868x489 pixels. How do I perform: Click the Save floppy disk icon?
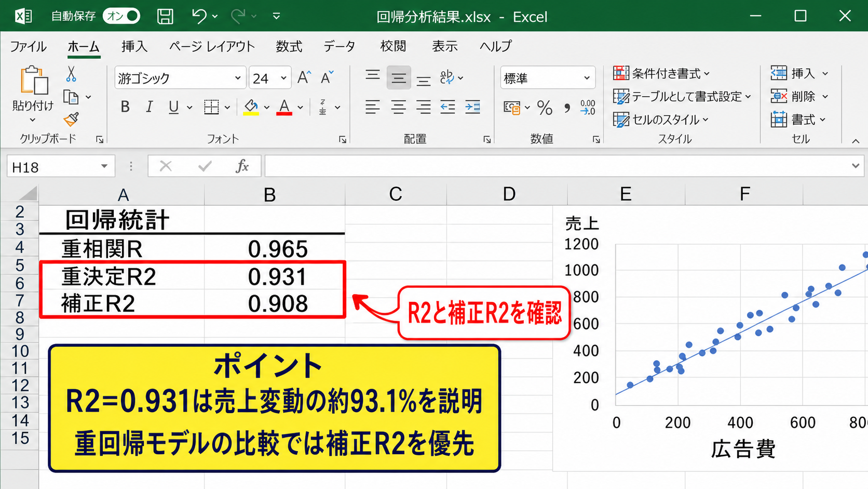165,16
